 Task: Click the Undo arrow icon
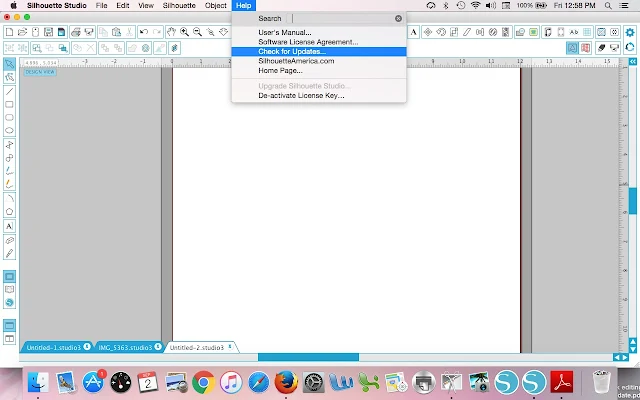143,32
